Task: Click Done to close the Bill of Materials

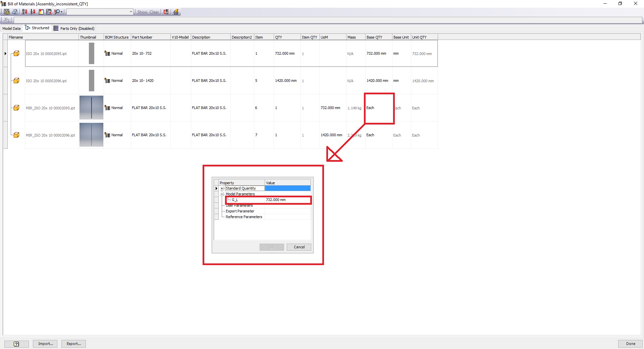Action: coord(630,344)
